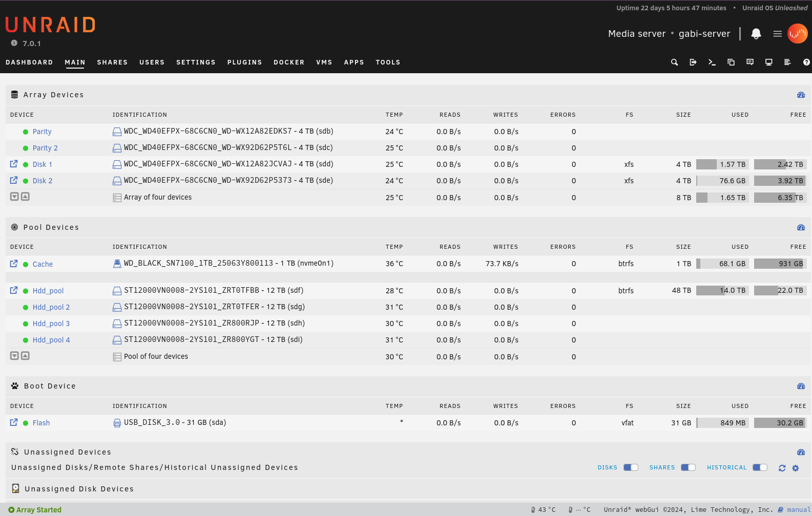Open unassigned devices settings gear
Image resolution: width=812 pixels, height=516 pixels.
point(796,468)
